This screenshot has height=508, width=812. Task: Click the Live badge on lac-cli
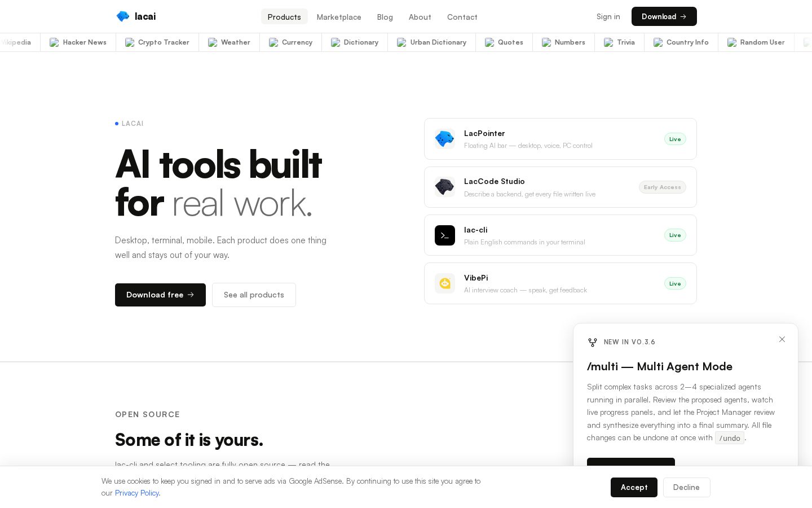coord(675,235)
